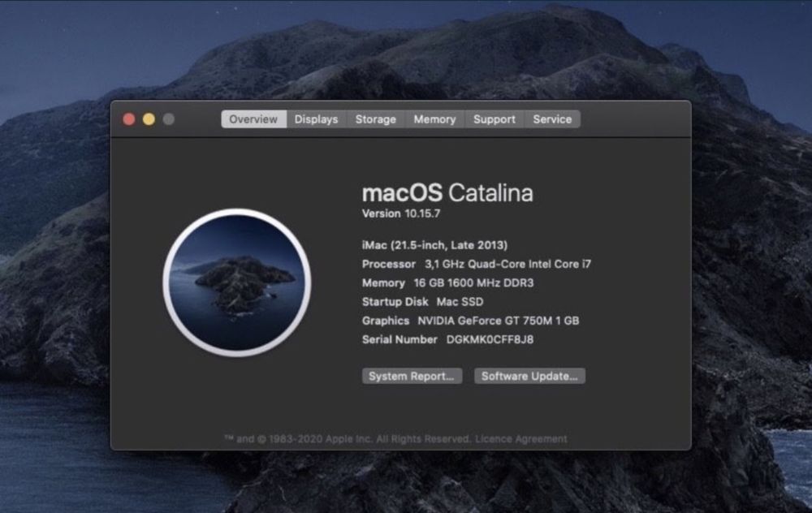Click the 16 GB 1600 MHz DDR3 value

[x=473, y=282]
